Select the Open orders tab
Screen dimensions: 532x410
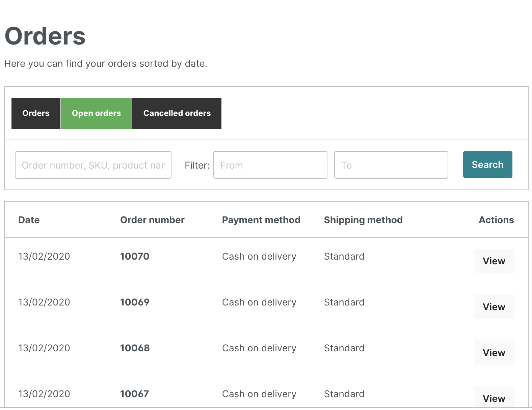[x=96, y=113]
